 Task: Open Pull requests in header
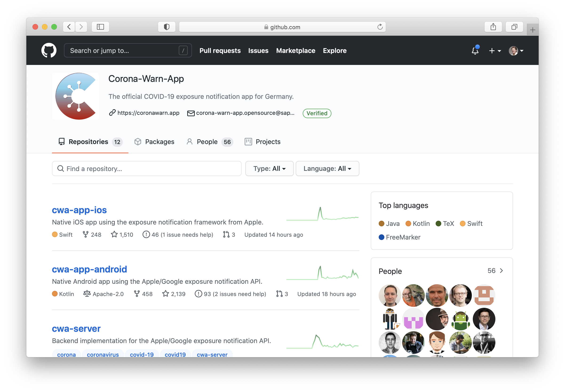(220, 51)
